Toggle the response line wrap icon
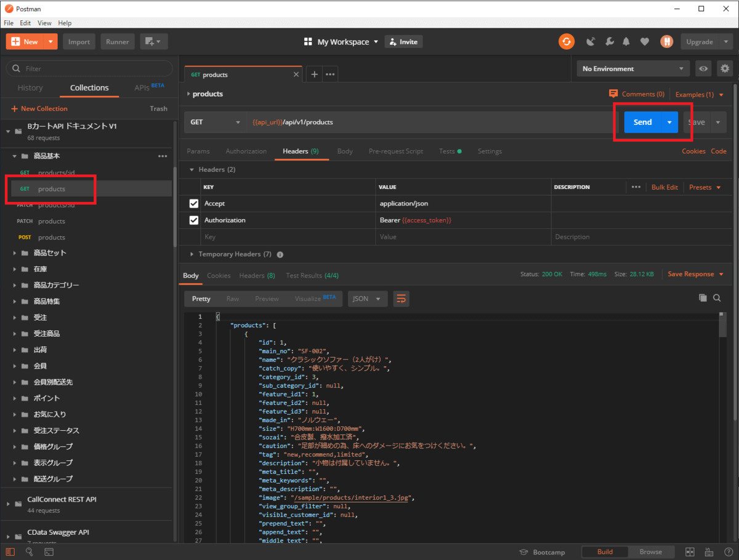 402,298
